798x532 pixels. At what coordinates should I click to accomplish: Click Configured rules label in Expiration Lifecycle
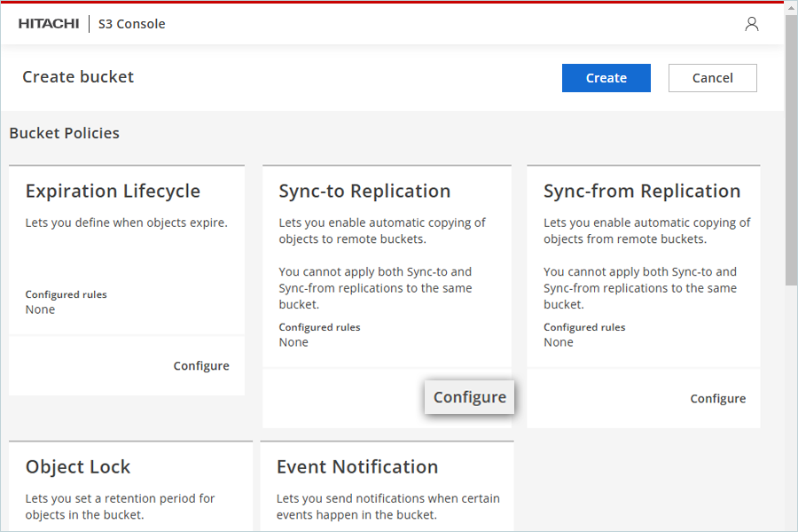click(66, 294)
